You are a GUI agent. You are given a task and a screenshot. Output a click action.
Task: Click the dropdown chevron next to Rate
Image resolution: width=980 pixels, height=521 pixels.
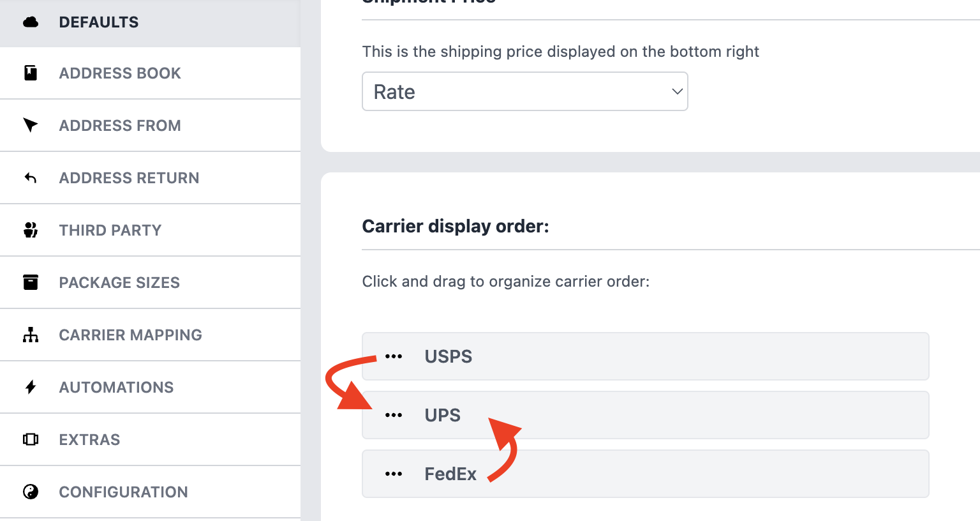tap(677, 91)
